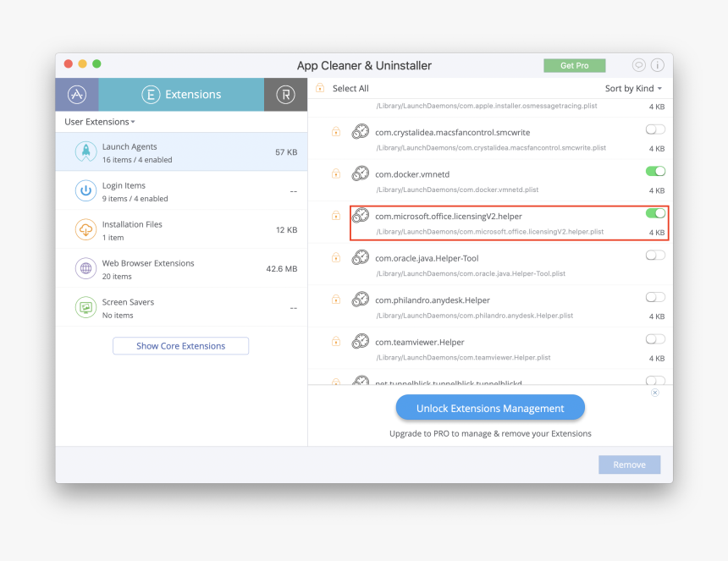The width and height of the screenshot is (728, 561).
Task: Select the com.oracle.java.Helper-Tool entry name
Action: click(427, 258)
